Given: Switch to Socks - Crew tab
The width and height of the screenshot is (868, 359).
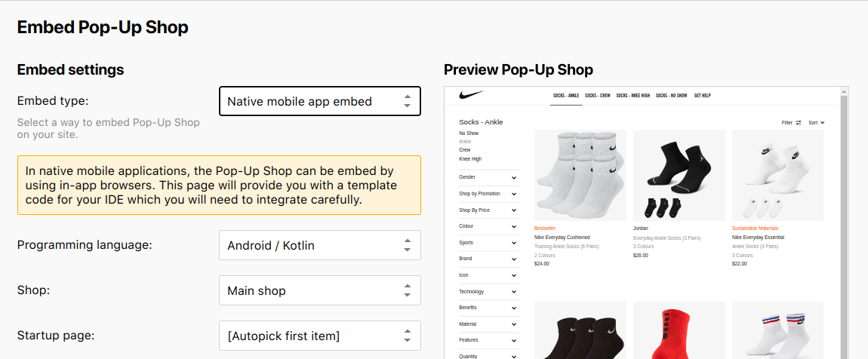Looking at the screenshot, I should pyautogui.click(x=597, y=96).
